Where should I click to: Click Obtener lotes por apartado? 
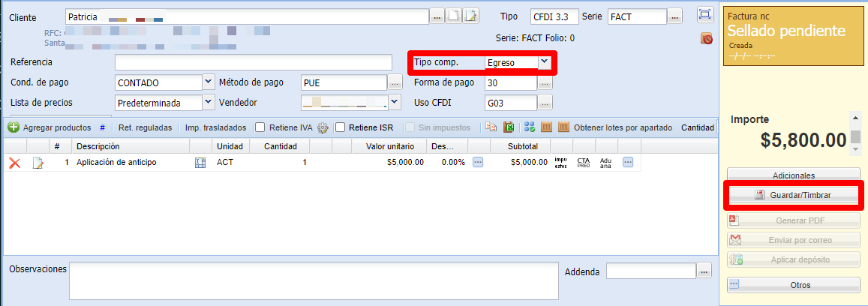623,127
